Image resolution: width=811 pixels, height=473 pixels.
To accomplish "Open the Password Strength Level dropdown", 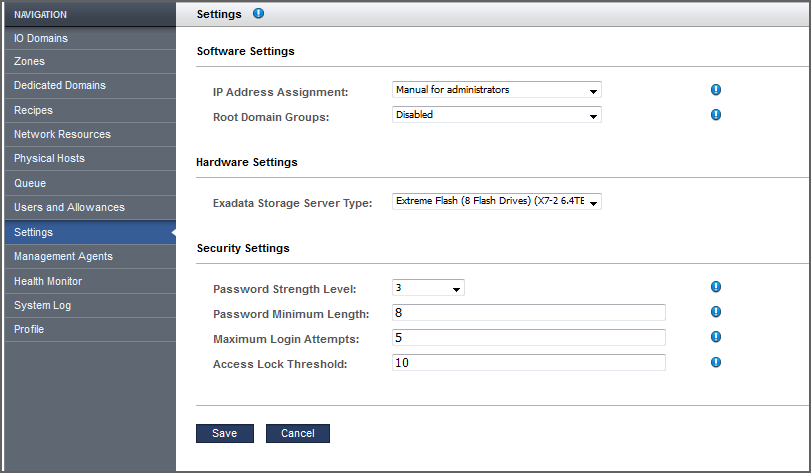I will click(429, 289).
